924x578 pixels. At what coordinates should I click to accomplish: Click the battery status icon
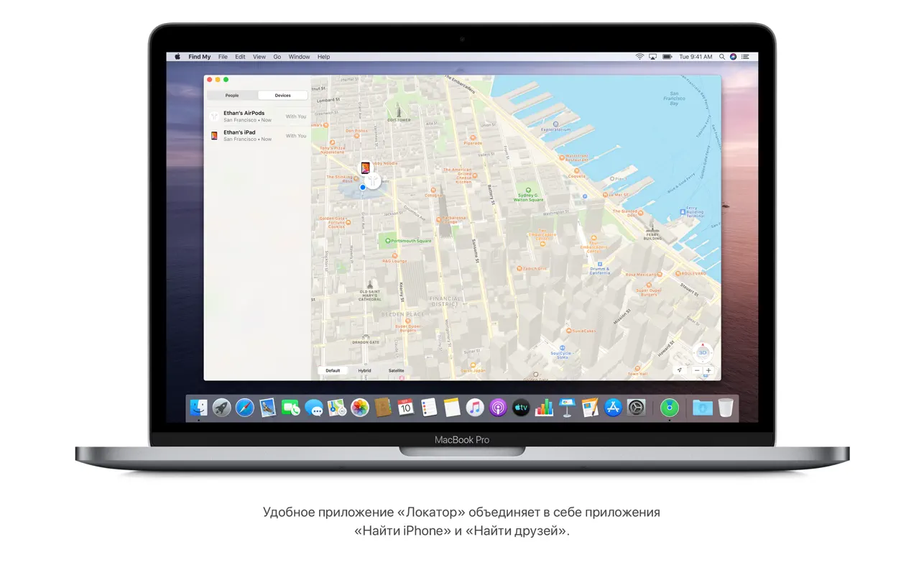click(667, 57)
